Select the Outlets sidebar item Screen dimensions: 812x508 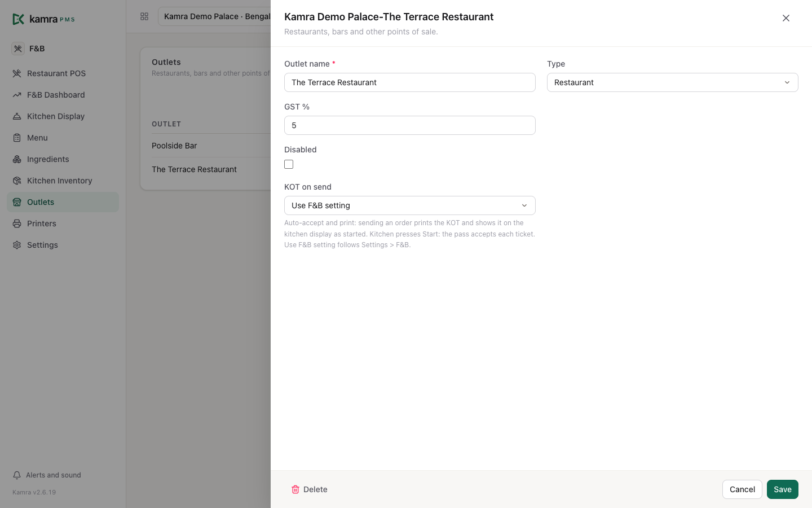tap(63, 202)
